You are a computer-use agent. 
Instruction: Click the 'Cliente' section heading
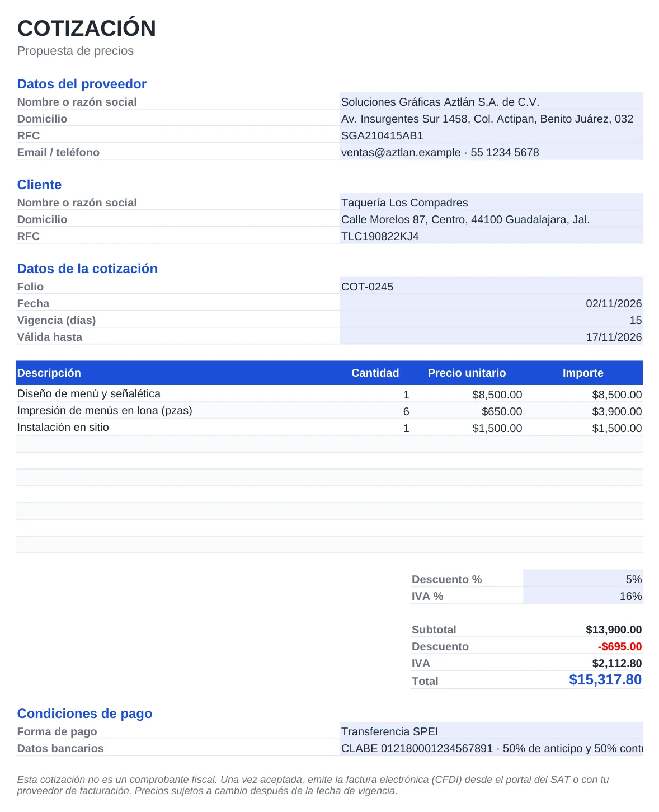(x=39, y=185)
